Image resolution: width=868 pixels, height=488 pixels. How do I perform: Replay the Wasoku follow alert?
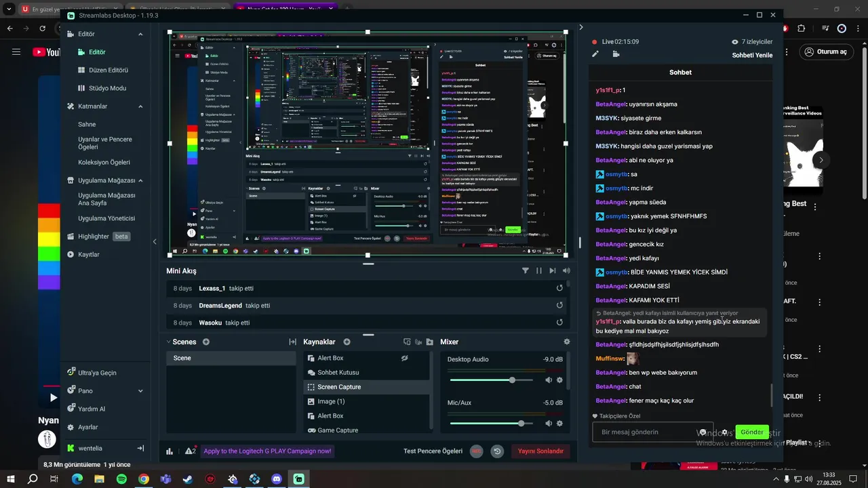[x=559, y=323]
